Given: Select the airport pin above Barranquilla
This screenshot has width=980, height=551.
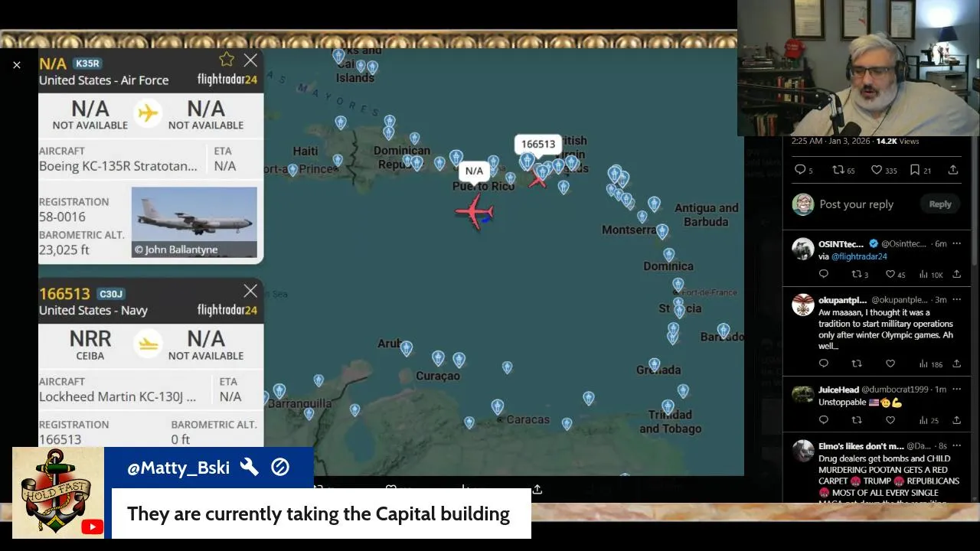Looking at the screenshot, I should pos(279,390).
